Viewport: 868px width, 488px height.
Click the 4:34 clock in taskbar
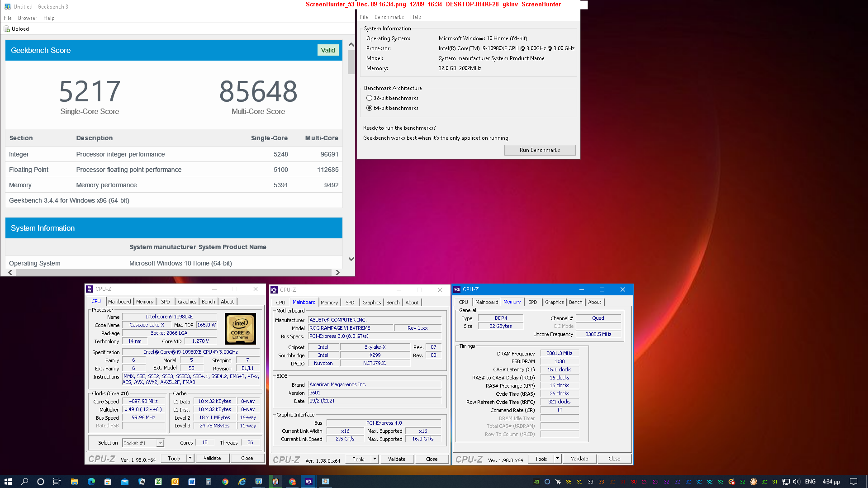pos(831,482)
